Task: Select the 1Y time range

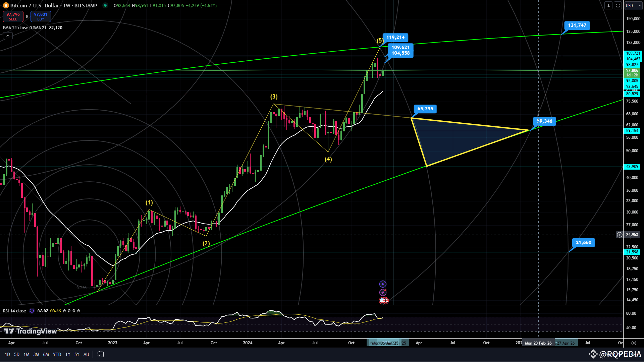Action: [x=68, y=354]
